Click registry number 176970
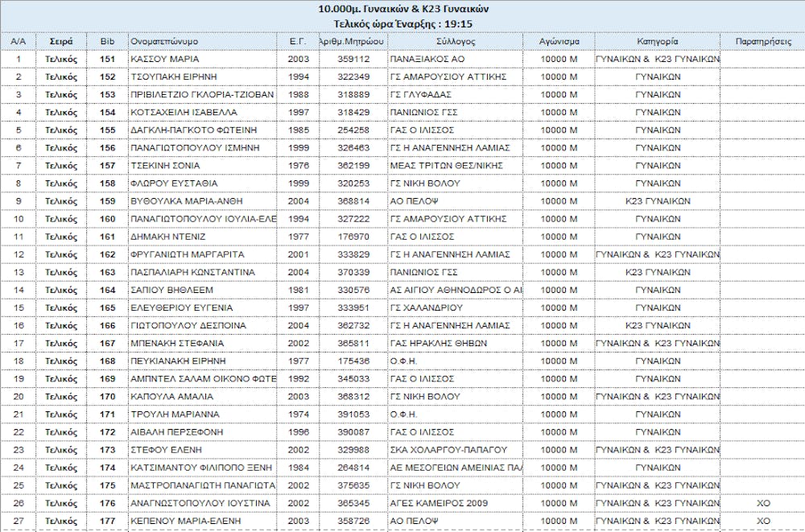The width and height of the screenshot is (805, 532). pyautogui.click(x=353, y=237)
